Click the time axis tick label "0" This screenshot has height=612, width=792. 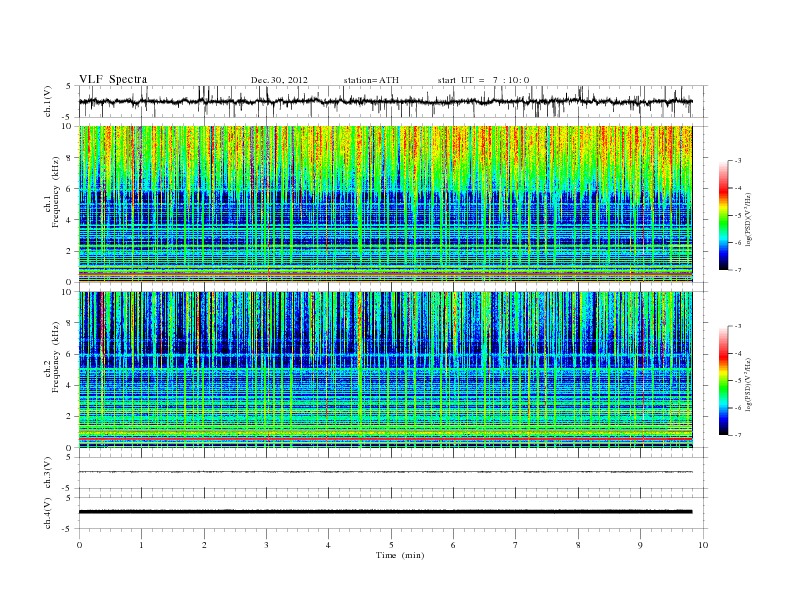click(x=79, y=545)
